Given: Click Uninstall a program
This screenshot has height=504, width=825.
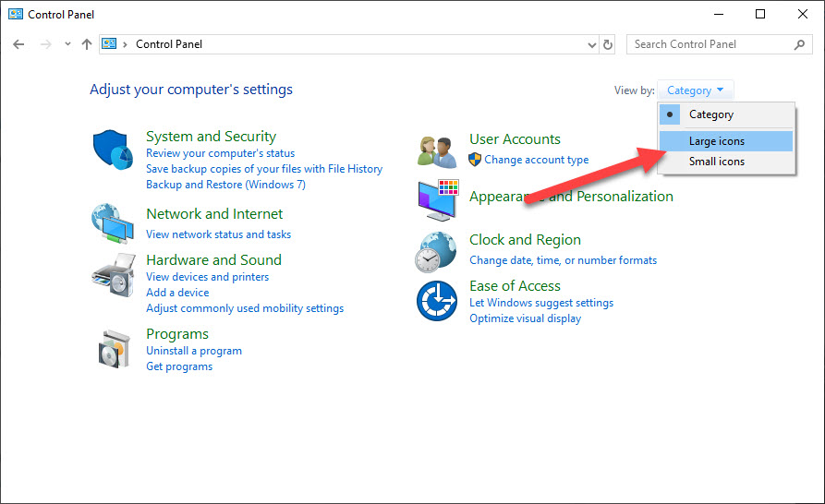Looking at the screenshot, I should [194, 351].
